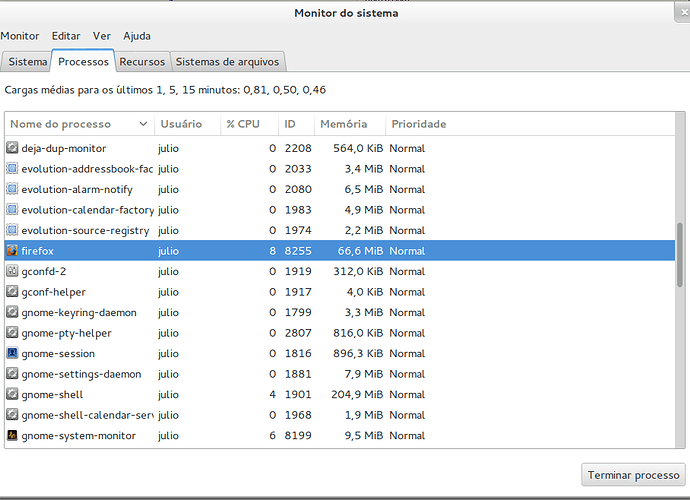Click the load averages text line
This screenshot has width=690, height=500.
click(165, 90)
